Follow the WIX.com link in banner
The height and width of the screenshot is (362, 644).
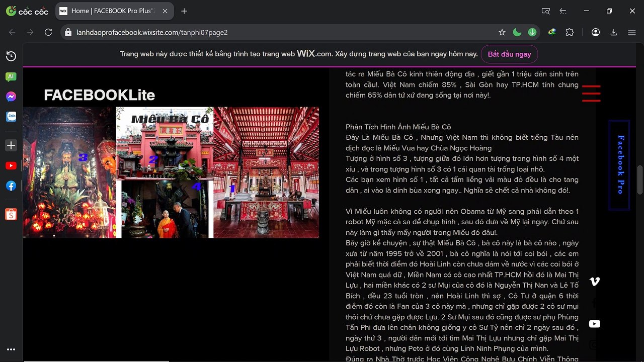pyautogui.click(x=314, y=54)
